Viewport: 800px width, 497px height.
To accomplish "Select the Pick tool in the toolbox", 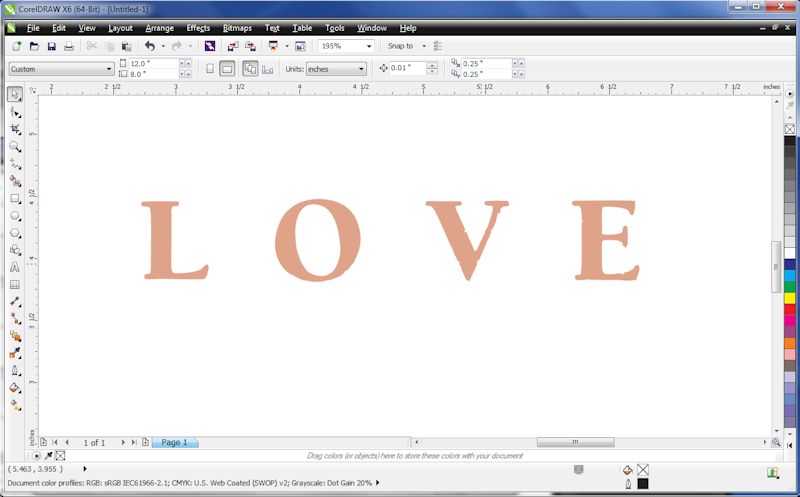I will point(15,94).
